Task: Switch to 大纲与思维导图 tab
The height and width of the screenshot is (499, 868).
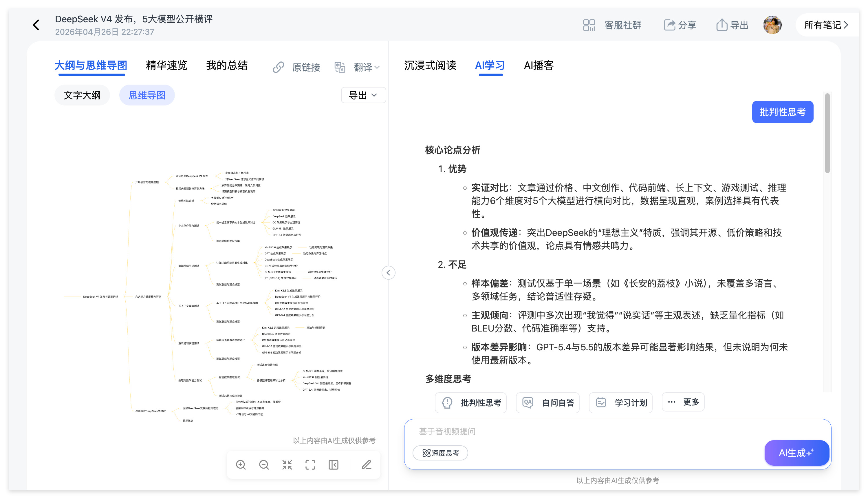Action: pyautogui.click(x=91, y=65)
